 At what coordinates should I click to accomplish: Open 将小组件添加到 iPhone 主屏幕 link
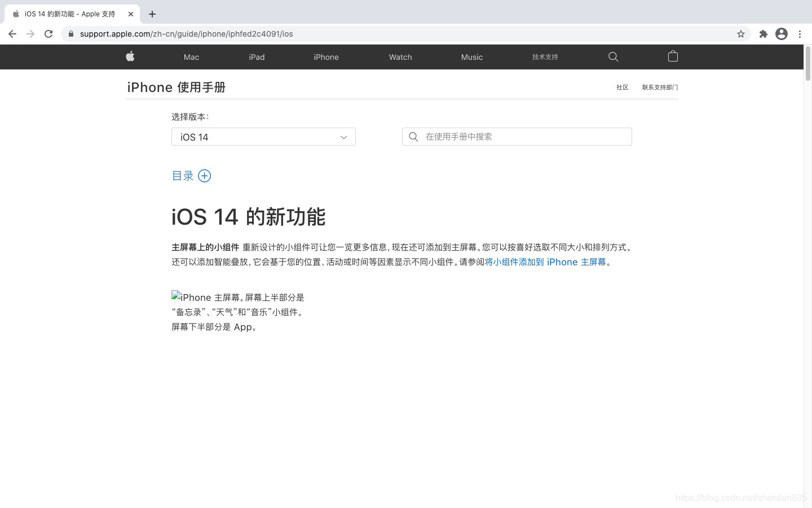[545, 262]
